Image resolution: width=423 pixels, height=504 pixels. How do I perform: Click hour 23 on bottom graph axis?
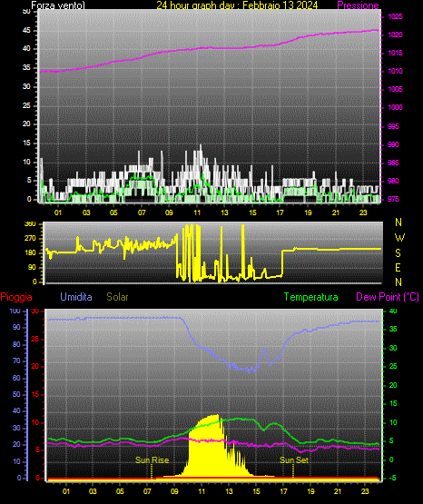pyautogui.click(x=365, y=491)
